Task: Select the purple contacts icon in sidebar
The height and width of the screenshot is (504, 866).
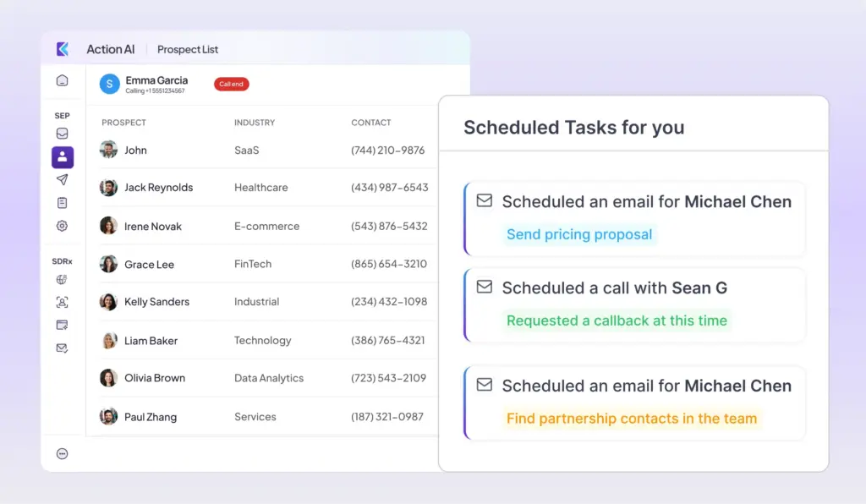Action: [62, 156]
